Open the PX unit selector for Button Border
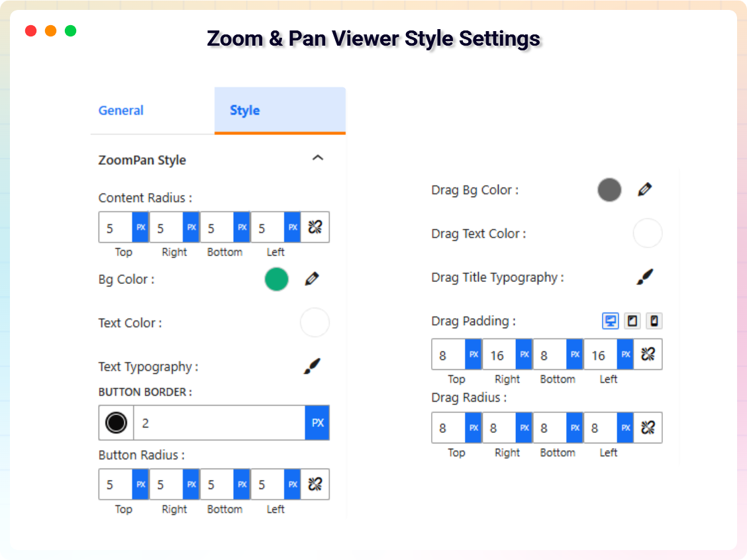This screenshot has width=747, height=560. coord(317,423)
